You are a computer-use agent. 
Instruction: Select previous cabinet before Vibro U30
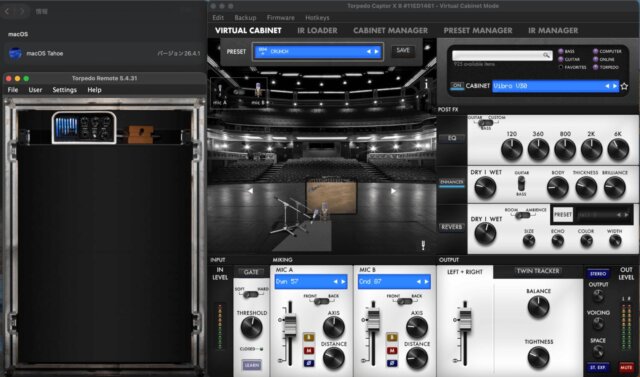coord(607,86)
